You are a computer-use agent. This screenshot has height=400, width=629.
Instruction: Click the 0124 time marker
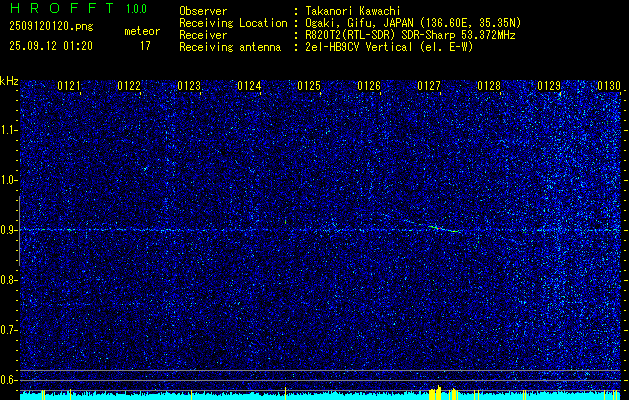249,86
